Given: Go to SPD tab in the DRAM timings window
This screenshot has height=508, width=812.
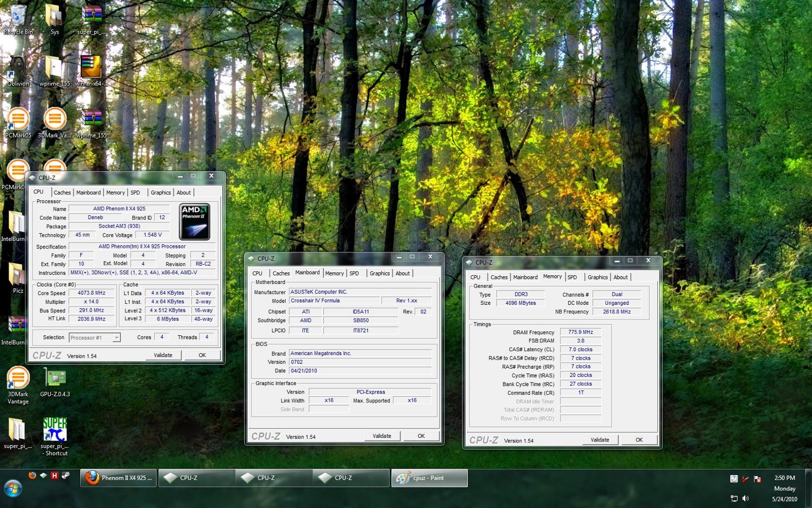Looking at the screenshot, I should pos(572,277).
